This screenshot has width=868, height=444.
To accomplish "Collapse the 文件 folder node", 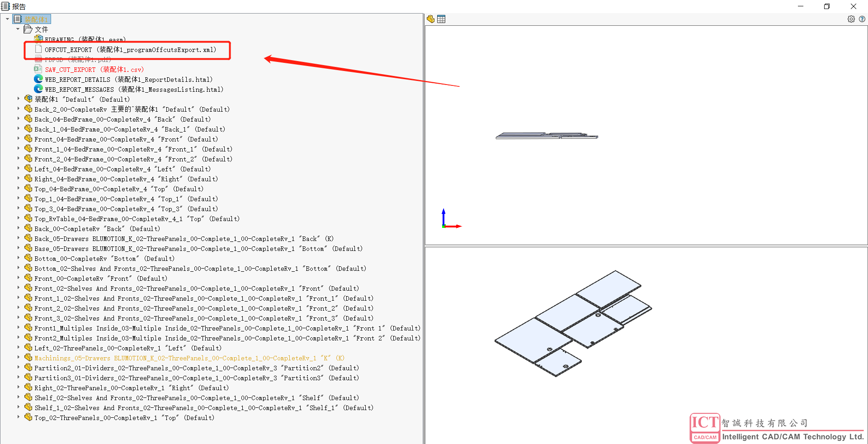I will [x=18, y=29].
